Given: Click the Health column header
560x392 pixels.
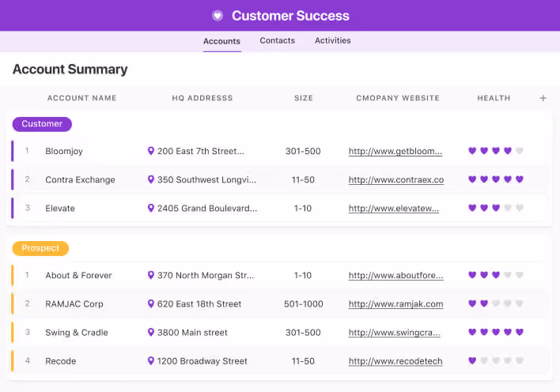Looking at the screenshot, I should (494, 98).
